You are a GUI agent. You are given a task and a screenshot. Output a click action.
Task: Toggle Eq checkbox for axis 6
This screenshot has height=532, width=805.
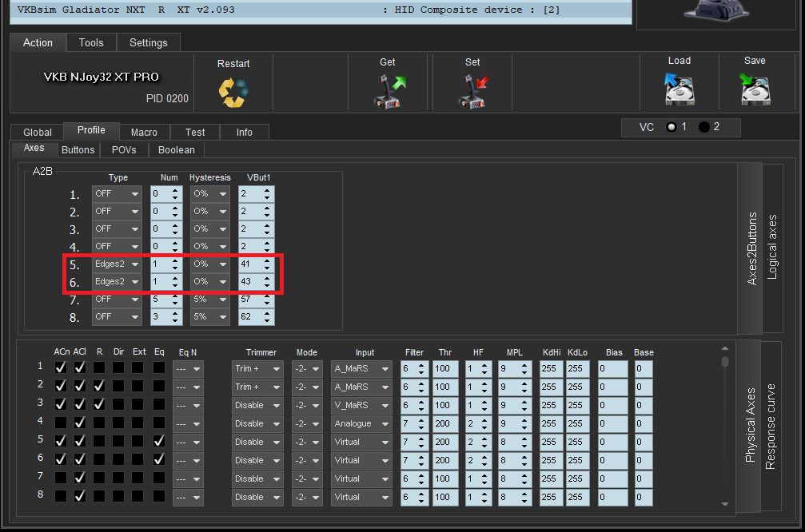159,459
